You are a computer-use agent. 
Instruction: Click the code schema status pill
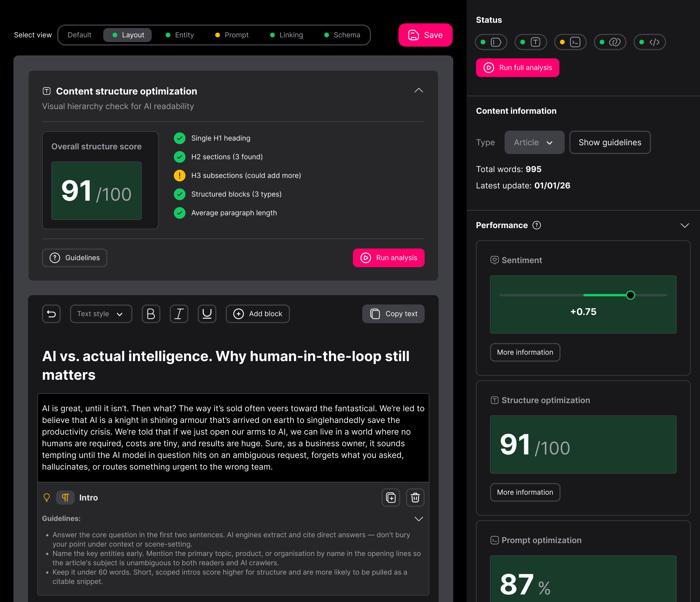650,42
